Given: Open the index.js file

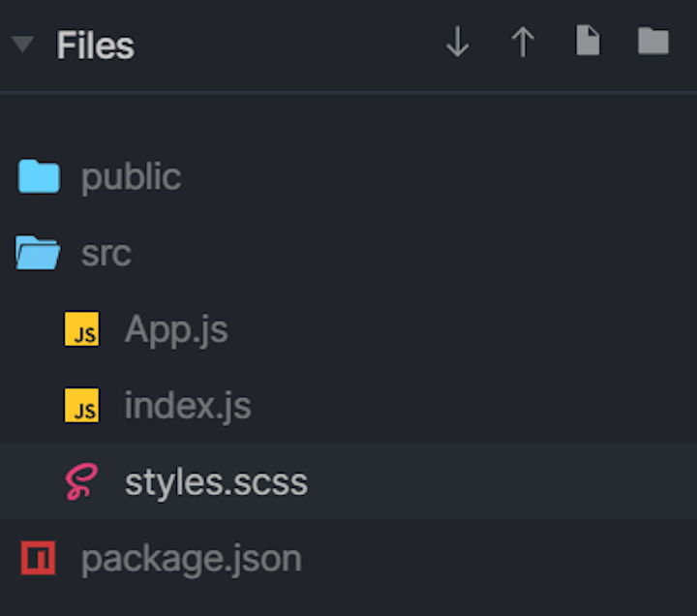Looking at the screenshot, I should point(188,406).
